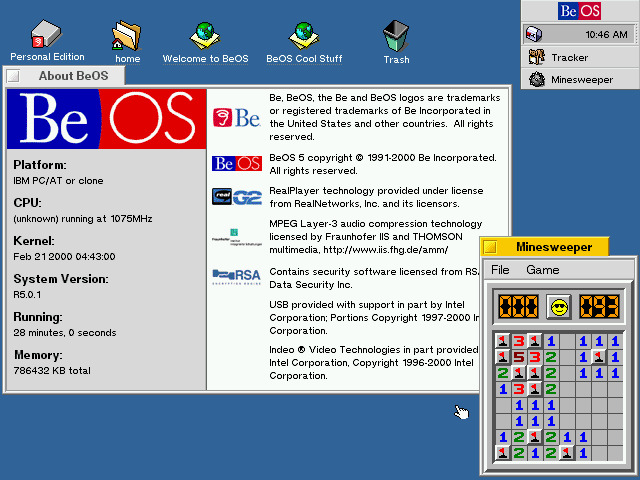Click the 10:46 AM clock in Deskbar
The height and width of the screenshot is (480, 640).
click(606, 35)
